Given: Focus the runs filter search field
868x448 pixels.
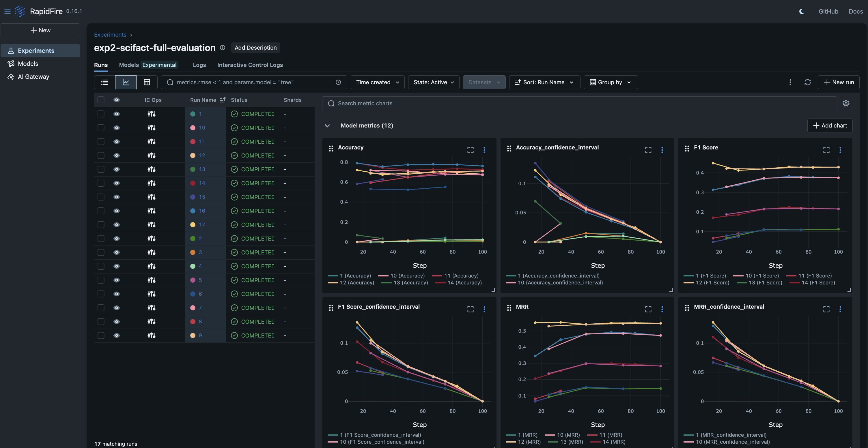Looking at the screenshot, I should (x=254, y=82).
